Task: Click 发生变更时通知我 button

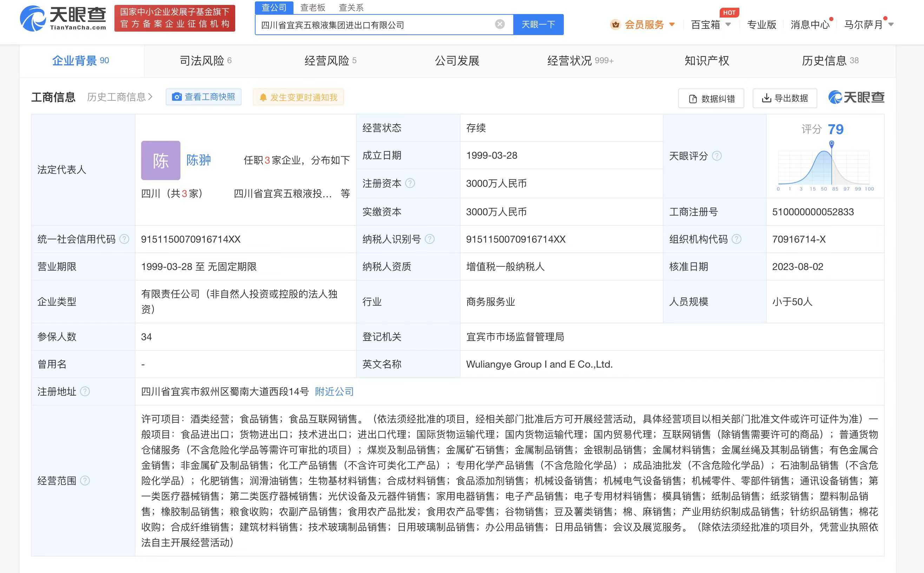Action: [x=298, y=97]
